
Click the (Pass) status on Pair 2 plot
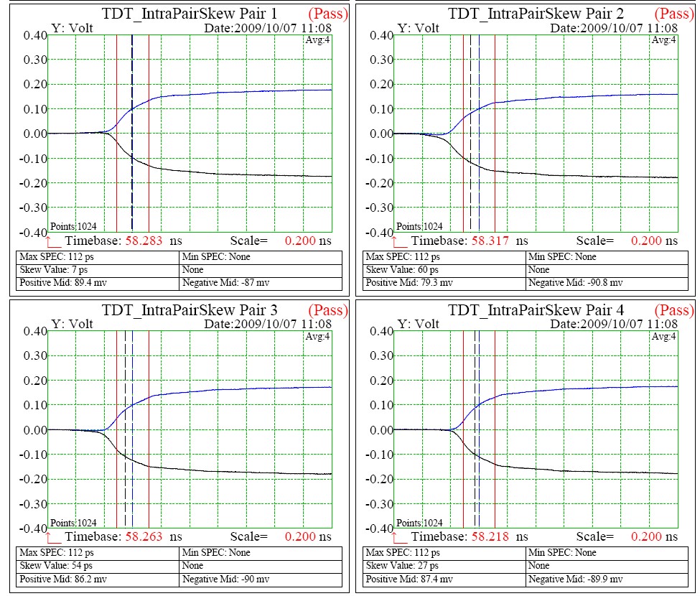pyautogui.click(x=674, y=14)
